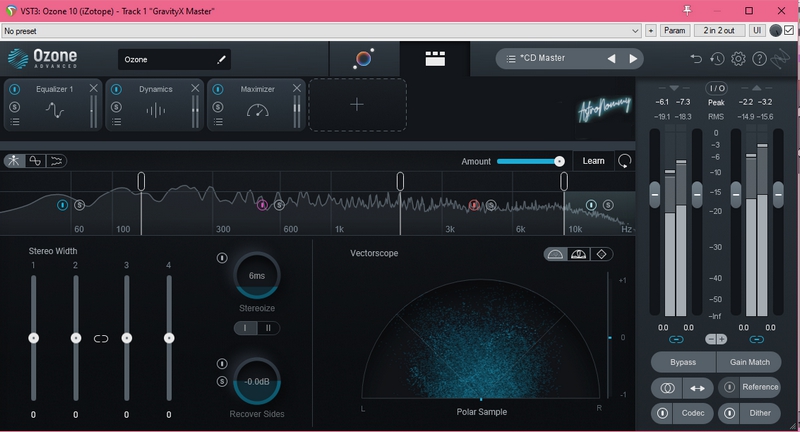The width and height of the screenshot is (800, 432).
Task: Open the No preset dropdown
Action: click(x=321, y=31)
